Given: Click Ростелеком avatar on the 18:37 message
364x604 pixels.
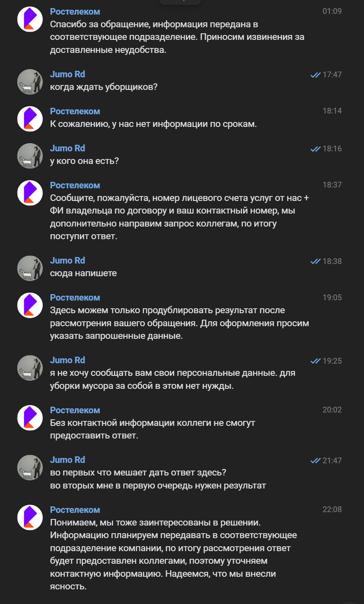Looking at the screenshot, I should point(30,193).
